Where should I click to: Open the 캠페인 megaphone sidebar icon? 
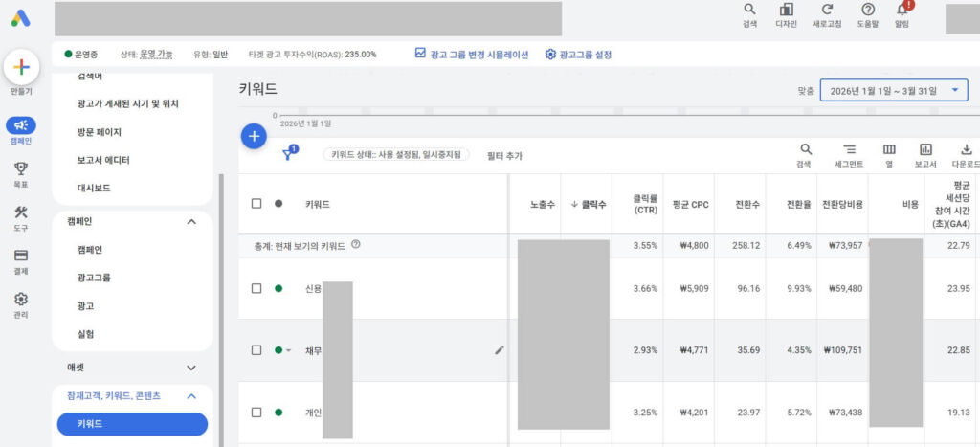click(21, 125)
